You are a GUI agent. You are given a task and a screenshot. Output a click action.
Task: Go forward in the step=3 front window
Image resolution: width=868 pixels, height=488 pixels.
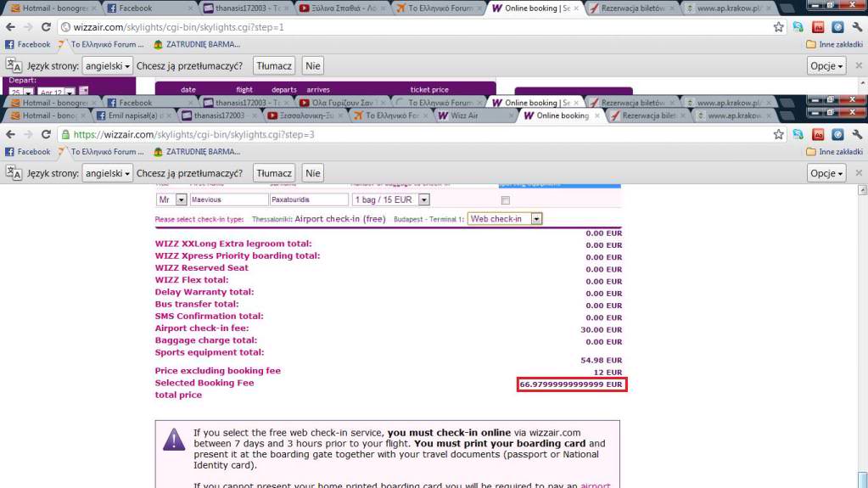coord(28,135)
